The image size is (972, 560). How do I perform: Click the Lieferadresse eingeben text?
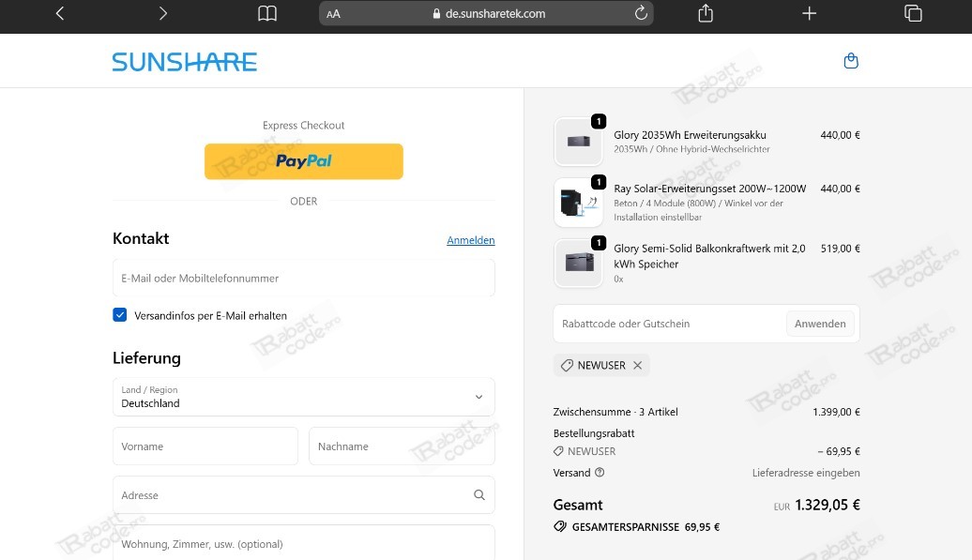pos(806,474)
